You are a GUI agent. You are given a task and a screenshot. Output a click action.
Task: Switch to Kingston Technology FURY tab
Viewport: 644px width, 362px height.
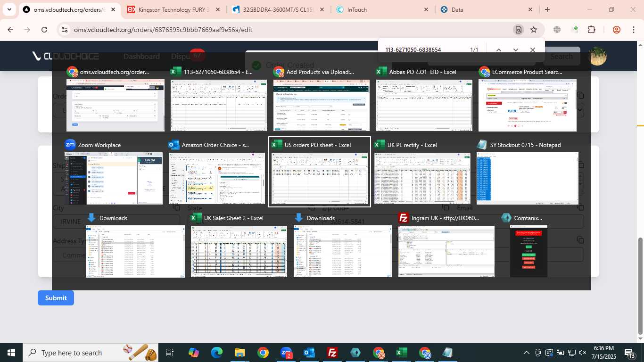173,9
